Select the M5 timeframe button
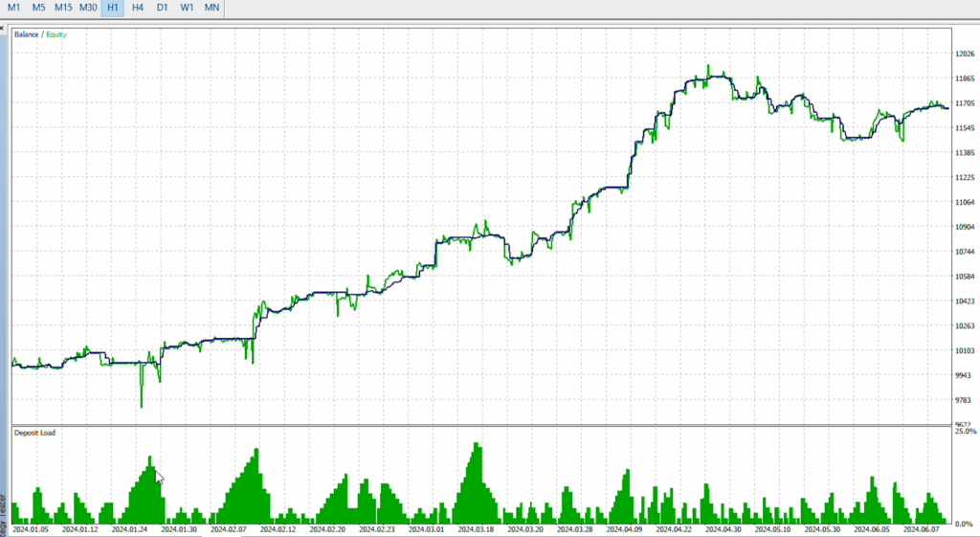 point(38,8)
